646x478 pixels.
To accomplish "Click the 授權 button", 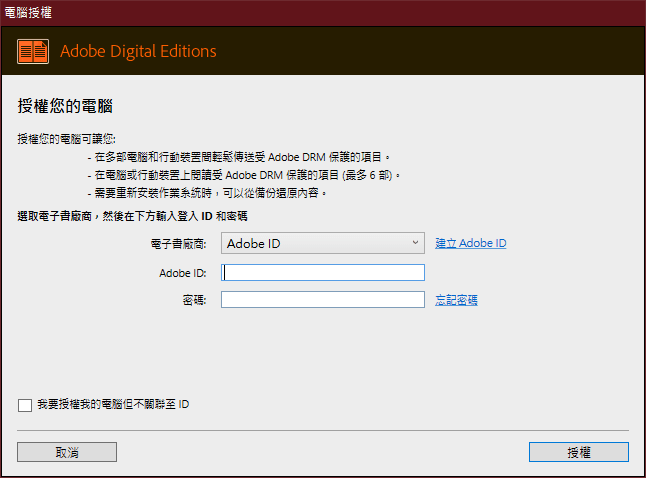I will coord(579,452).
